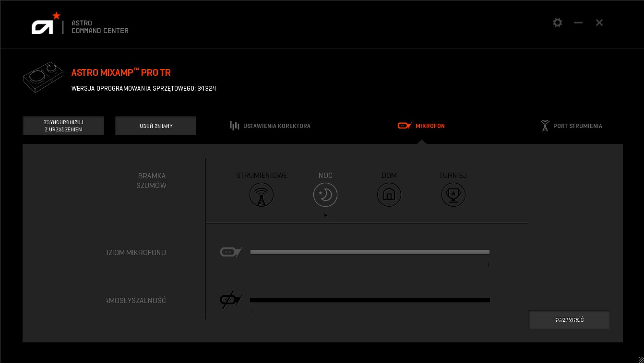The image size is (644, 363).
Task: Click the muted microphone icon beside Samoslyszalność slider
Action: click(x=231, y=300)
